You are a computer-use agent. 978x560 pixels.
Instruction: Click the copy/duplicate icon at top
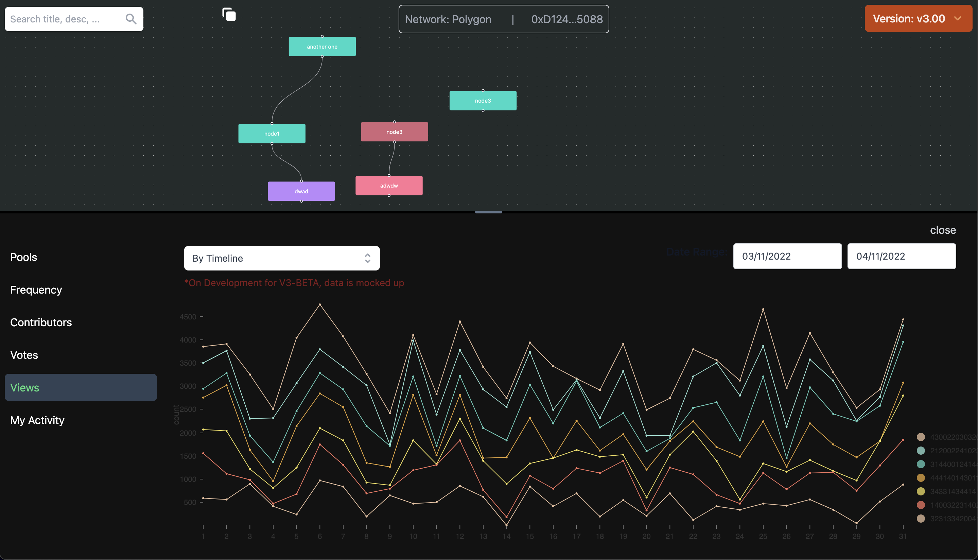click(x=229, y=15)
